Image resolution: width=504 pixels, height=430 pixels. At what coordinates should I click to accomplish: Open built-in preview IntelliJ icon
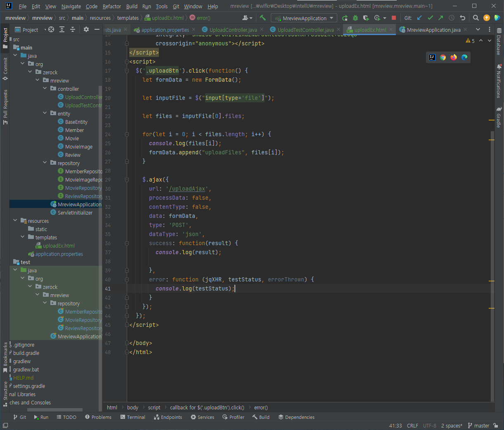(x=432, y=57)
